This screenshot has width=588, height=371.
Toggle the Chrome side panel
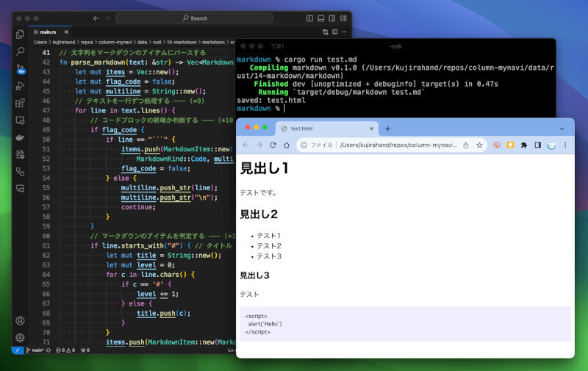537,145
